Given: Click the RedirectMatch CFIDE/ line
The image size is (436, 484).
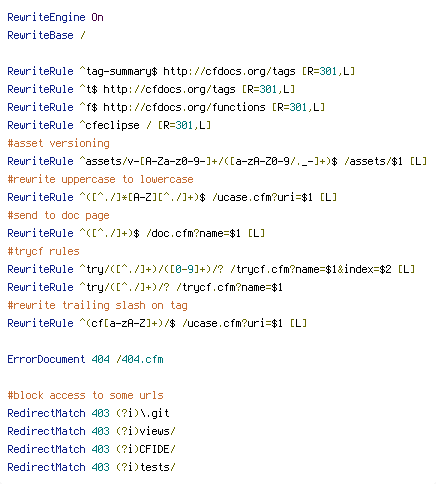Looking at the screenshot, I should tap(91, 449).
